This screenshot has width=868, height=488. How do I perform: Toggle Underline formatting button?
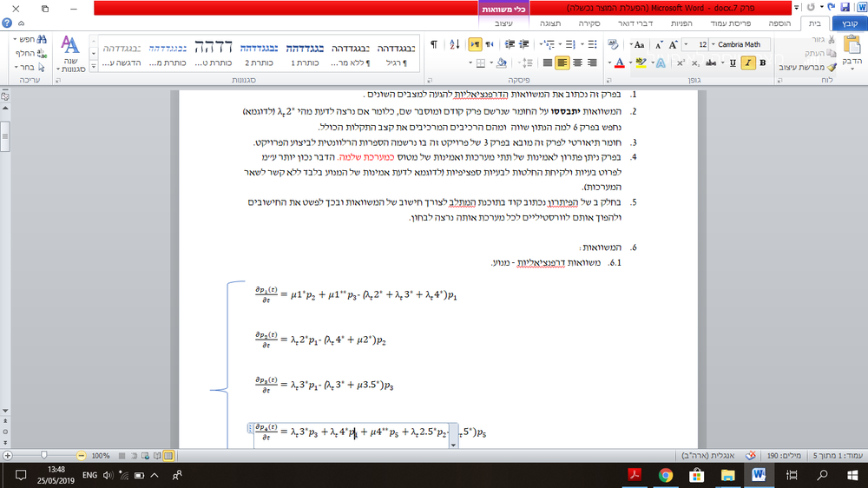(x=733, y=63)
